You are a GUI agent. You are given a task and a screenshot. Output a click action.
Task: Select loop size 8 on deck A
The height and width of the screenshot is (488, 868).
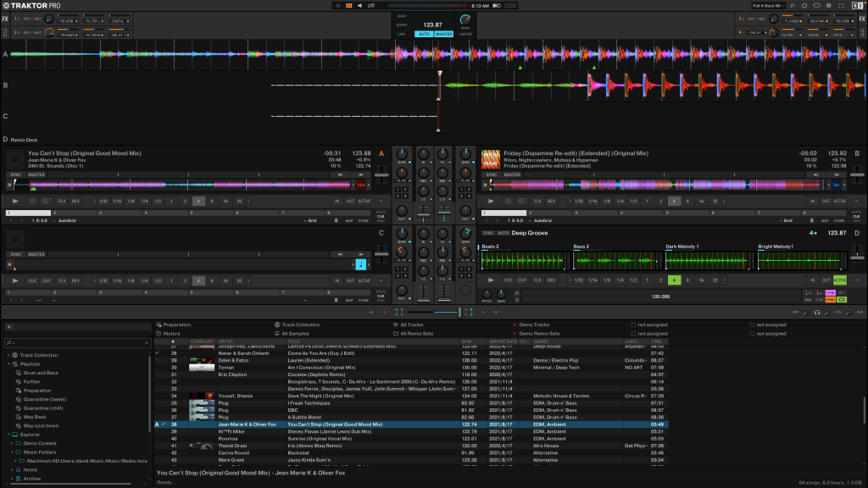point(212,202)
